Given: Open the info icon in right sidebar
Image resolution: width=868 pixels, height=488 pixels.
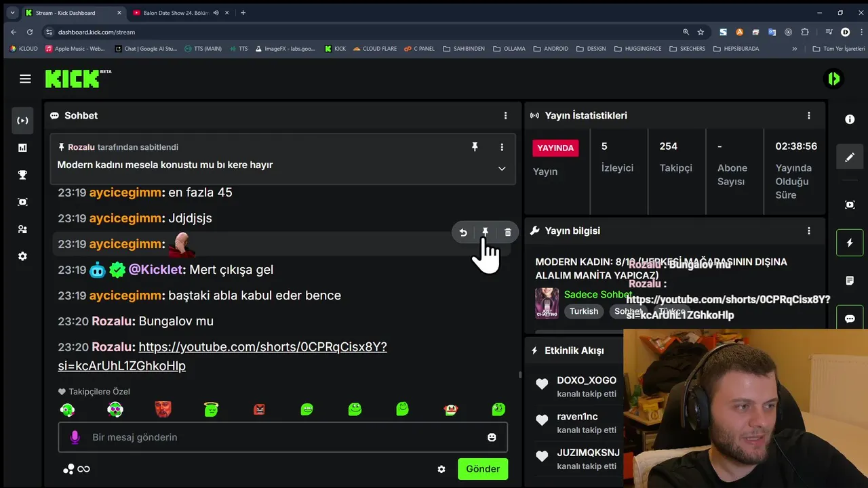Looking at the screenshot, I should point(850,119).
